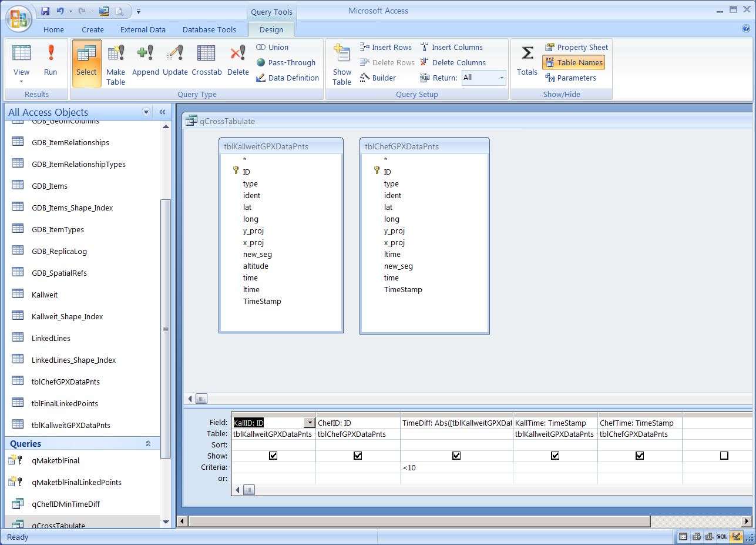
Task: Choose Make Table query type
Action: [116, 63]
